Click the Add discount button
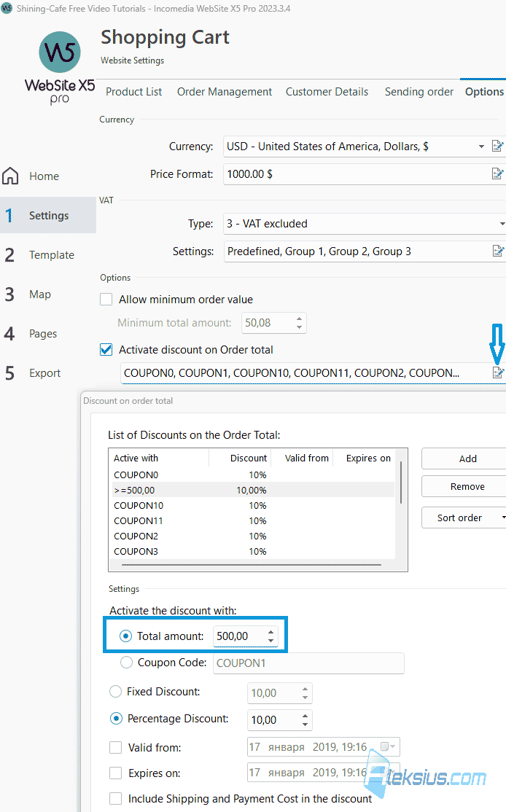 click(x=464, y=458)
